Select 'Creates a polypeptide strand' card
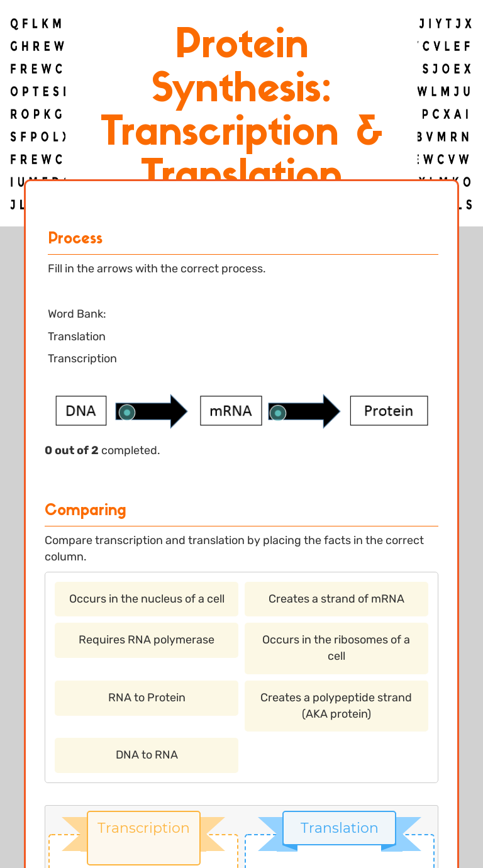The height and width of the screenshot is (868, 483). [336, 706]
